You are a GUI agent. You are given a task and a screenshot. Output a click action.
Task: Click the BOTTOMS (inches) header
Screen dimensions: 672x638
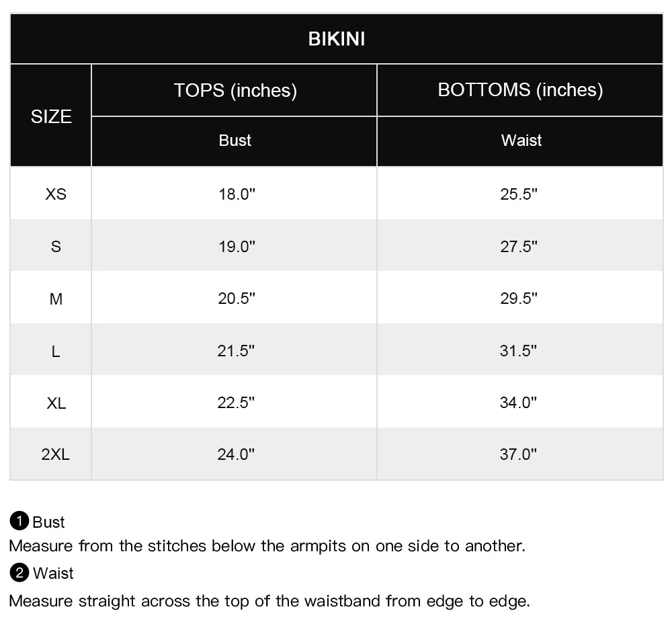pyautogui.click(x=520, y=90)
